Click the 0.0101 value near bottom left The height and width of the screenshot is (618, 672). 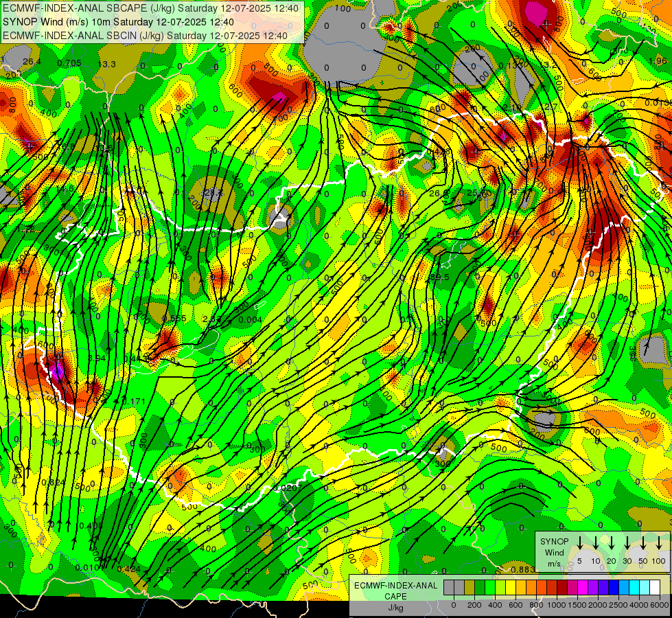[89, 568]
